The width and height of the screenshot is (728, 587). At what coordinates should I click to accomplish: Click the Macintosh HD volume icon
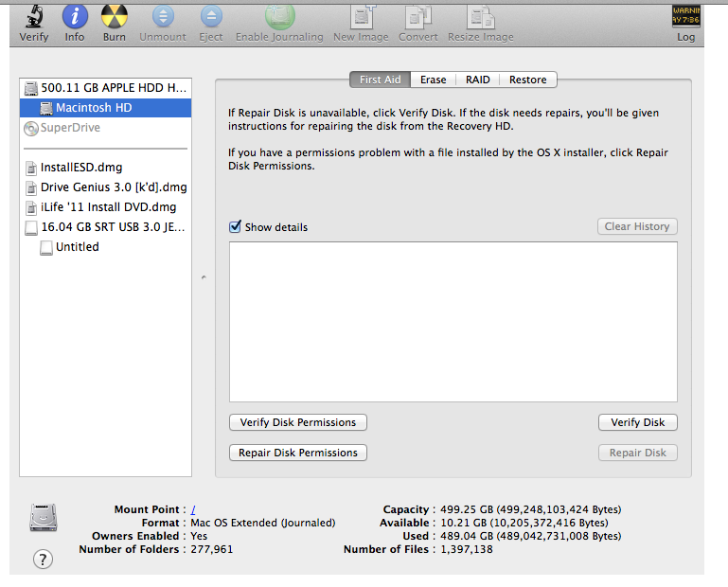pyautogui.click(x=46, y=108)
